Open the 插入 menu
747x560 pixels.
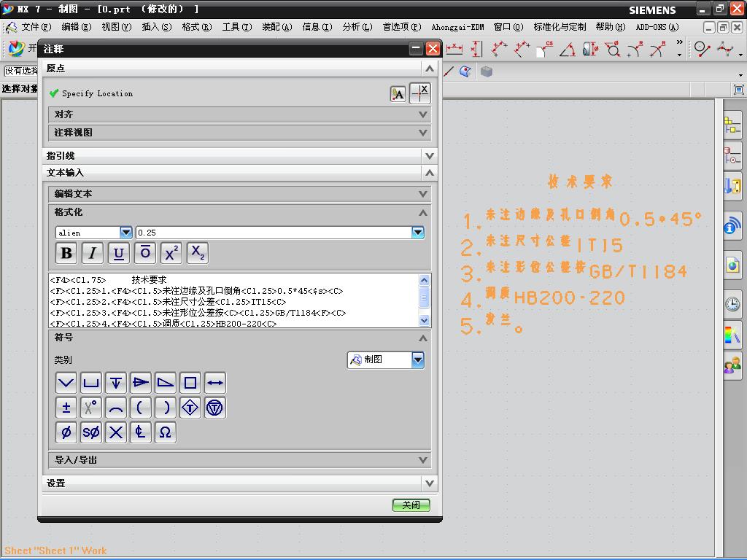pyautogui.click(x=157, y=27)
